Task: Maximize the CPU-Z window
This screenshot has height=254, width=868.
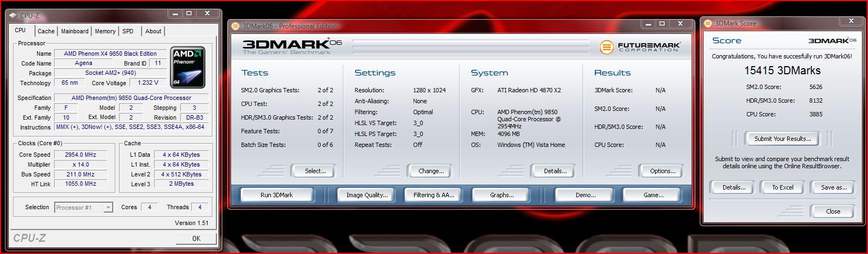Action: point(189,13)
